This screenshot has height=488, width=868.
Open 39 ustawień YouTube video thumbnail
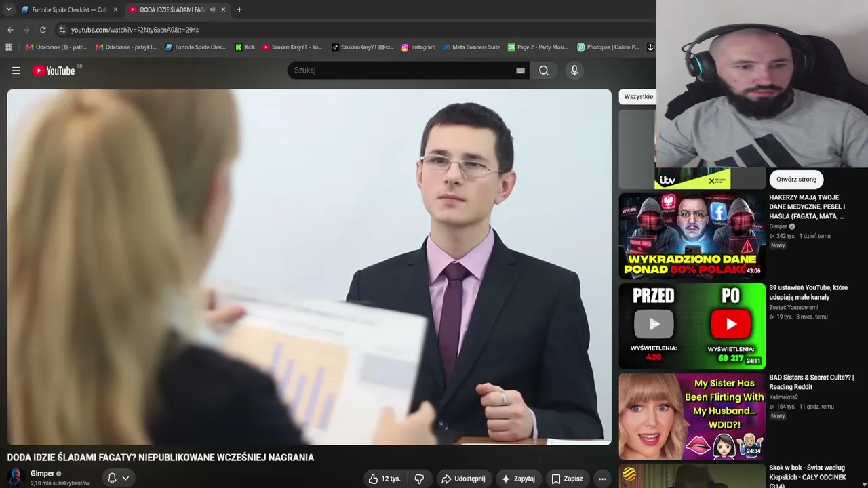click(x=692, y=326)
